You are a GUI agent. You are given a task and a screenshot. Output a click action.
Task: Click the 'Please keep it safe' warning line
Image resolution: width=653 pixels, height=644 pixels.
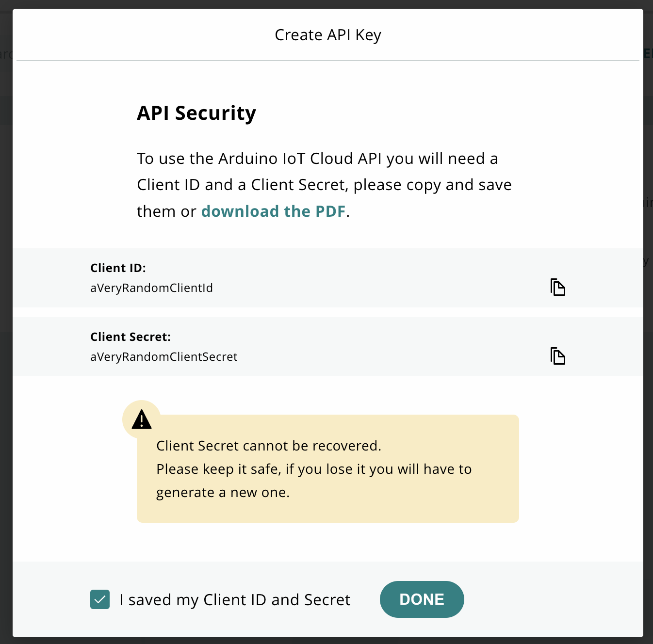point(313,469)
